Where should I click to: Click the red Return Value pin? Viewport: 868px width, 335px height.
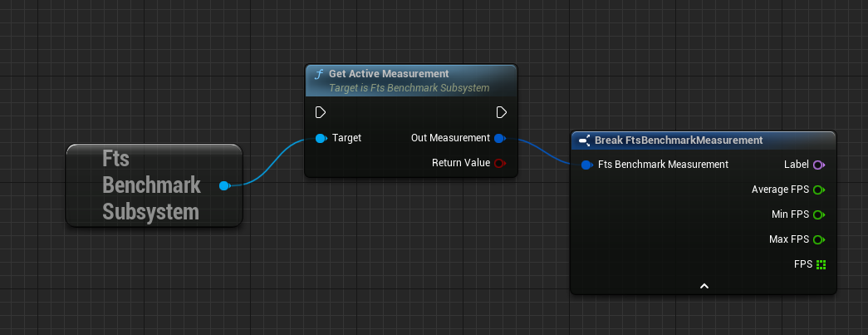tap(499, 163)
